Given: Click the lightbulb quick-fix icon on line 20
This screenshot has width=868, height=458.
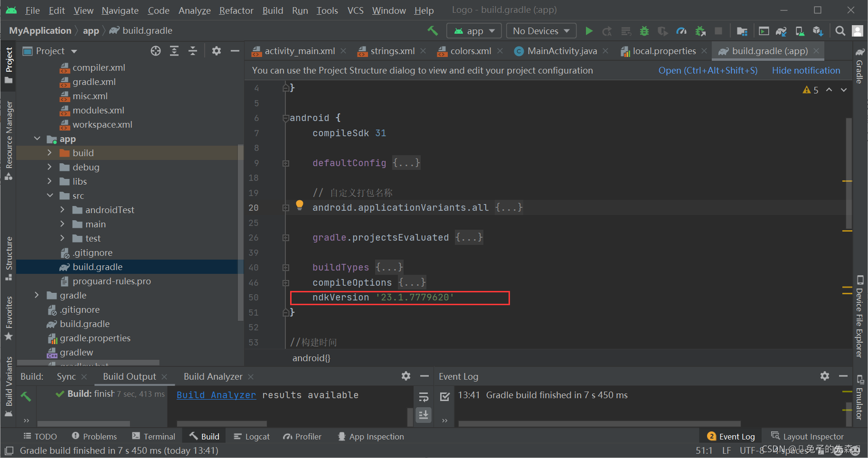Looking at the screenshot, I should [x=300, y=205].
